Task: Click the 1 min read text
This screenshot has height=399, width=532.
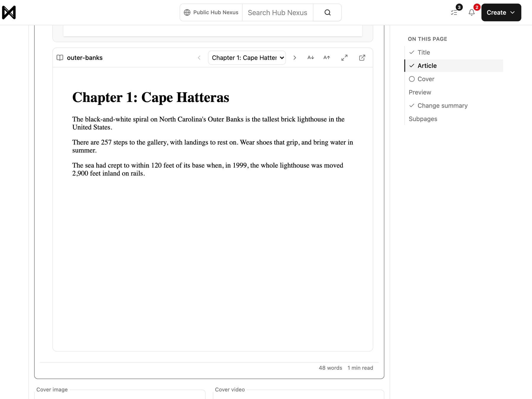Action: pyautogui.click(x=360, y=368)
